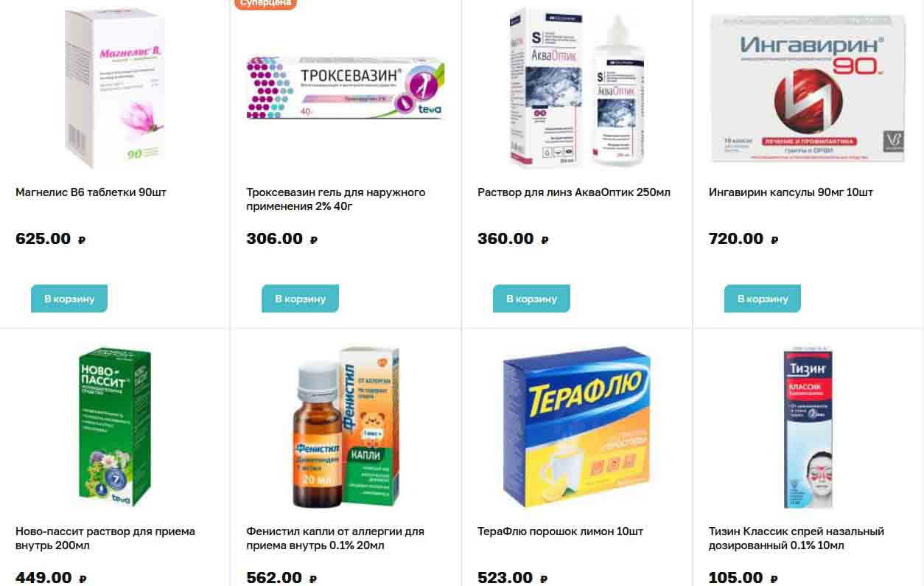
Task: Open Ново-пассит раствор для приема внутрь link
Action: pos(105,539)
